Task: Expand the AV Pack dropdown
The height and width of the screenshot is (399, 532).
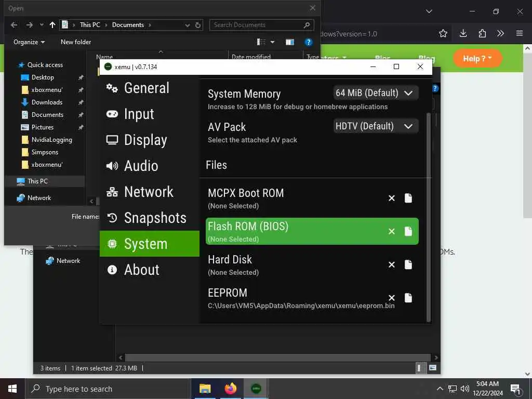Action: 376,126
